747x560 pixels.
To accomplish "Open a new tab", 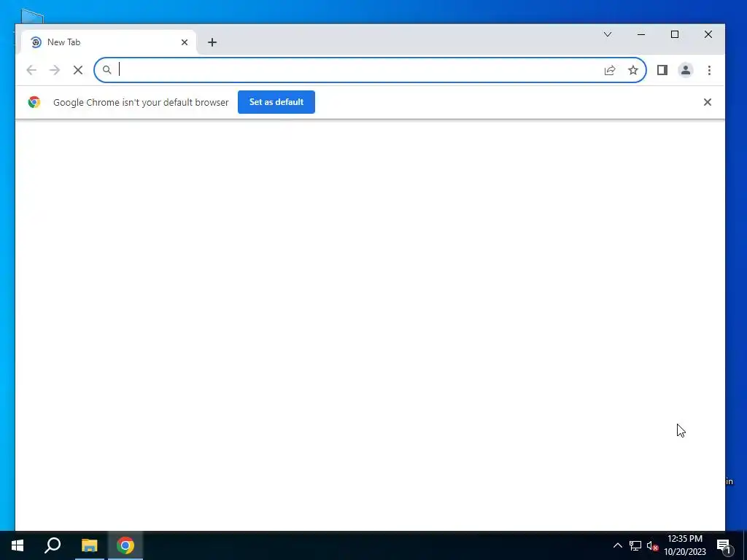I will [212, 42].
